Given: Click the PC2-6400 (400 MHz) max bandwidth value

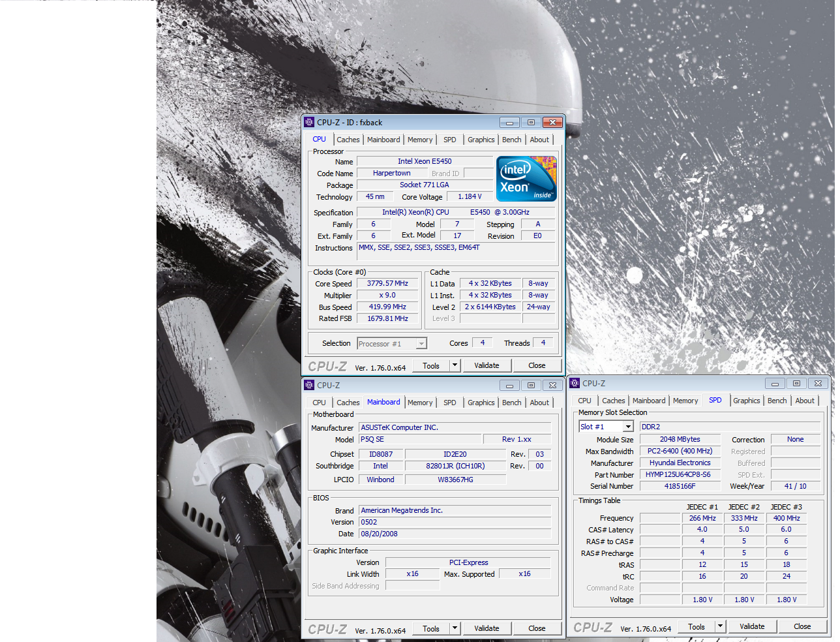Looking at the screenshot, I should 680,451.
